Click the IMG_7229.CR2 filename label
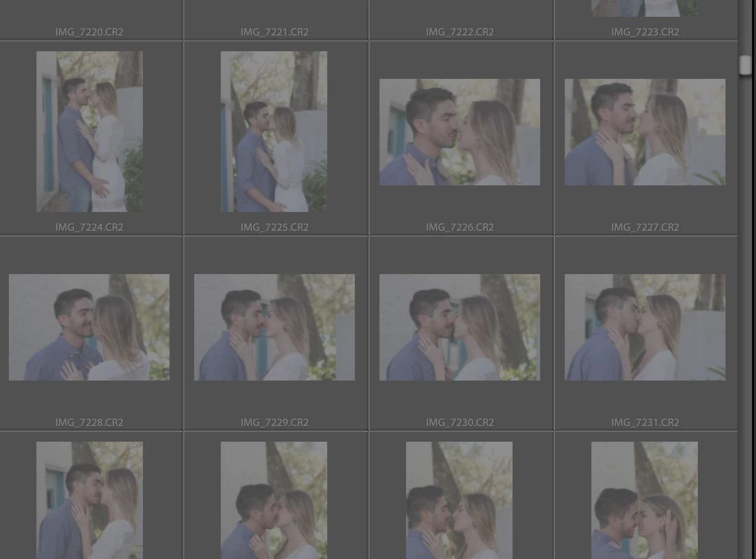Image resolution: width=756 pixels, height=559 pixels. (x=275, y=422)
